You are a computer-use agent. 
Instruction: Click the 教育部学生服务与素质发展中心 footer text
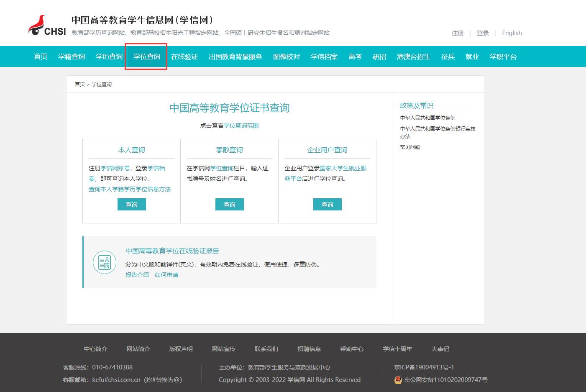point(289,367)
